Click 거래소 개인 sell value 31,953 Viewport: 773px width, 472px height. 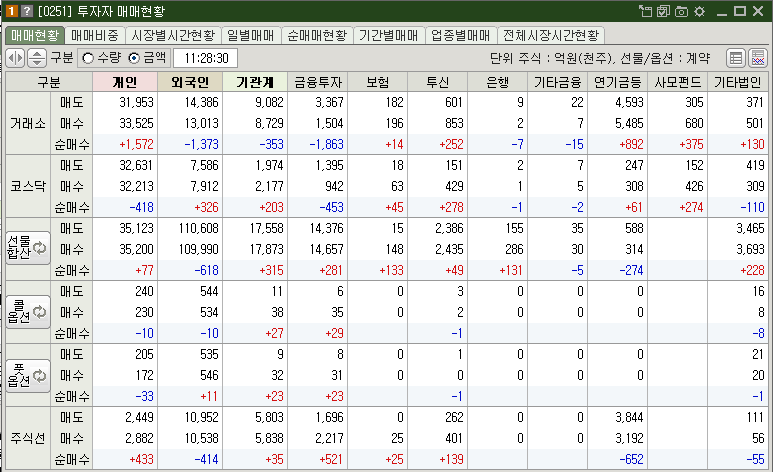pos(137,103)
